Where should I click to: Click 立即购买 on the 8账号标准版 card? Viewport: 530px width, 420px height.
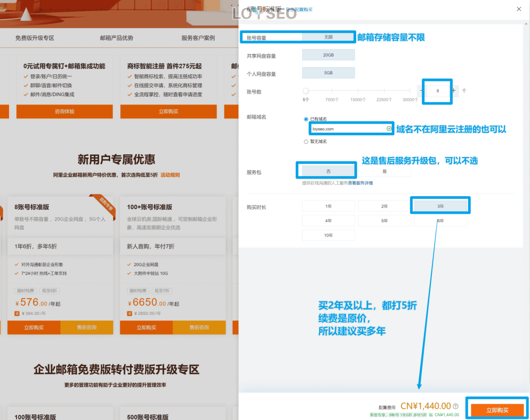(34, 327)
